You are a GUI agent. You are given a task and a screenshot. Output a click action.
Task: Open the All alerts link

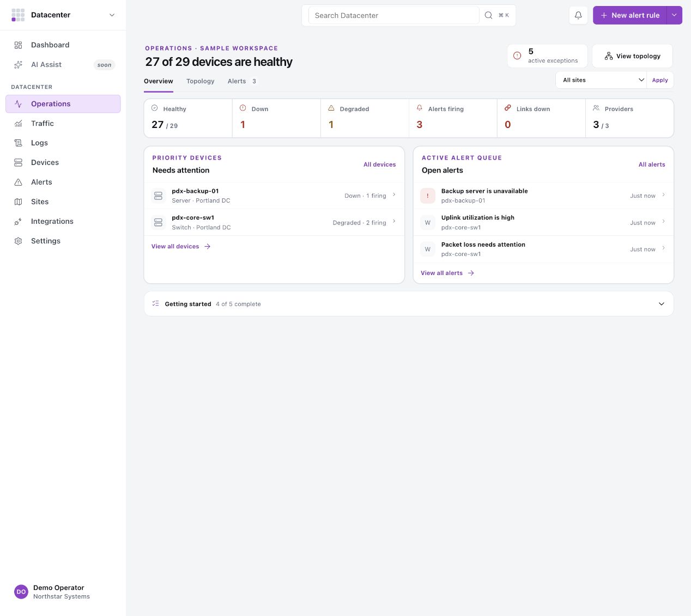652,164
